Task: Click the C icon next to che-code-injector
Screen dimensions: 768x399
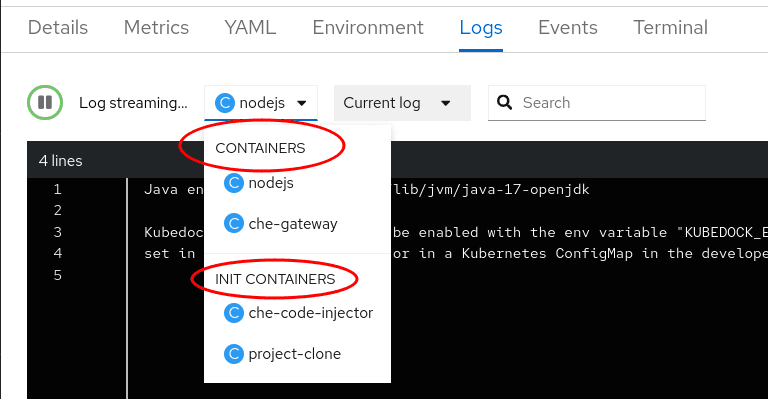Action: [x=234, y=313]
